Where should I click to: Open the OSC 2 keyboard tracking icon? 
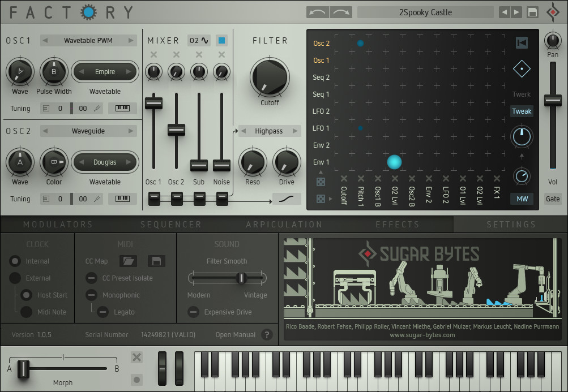(x=122, y=199)
